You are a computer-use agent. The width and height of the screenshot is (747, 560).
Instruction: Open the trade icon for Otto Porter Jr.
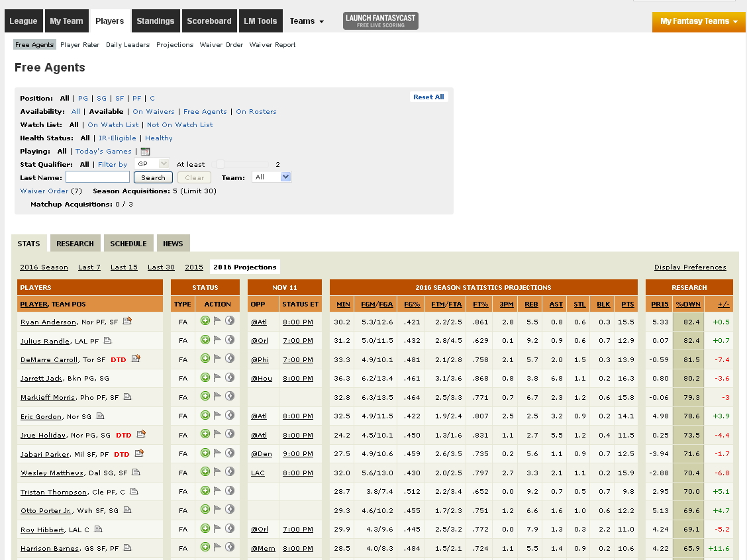point(230,510)
